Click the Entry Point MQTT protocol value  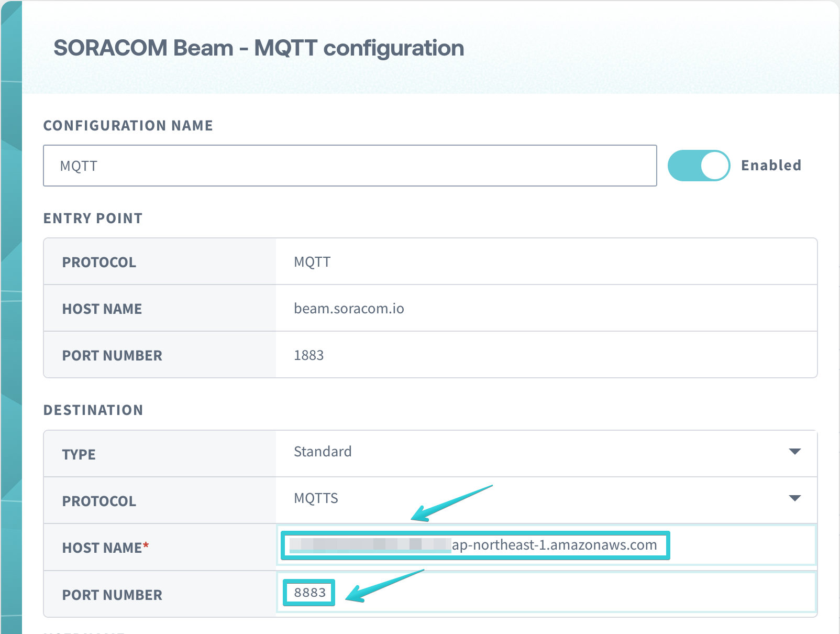(x=312, y=262)
